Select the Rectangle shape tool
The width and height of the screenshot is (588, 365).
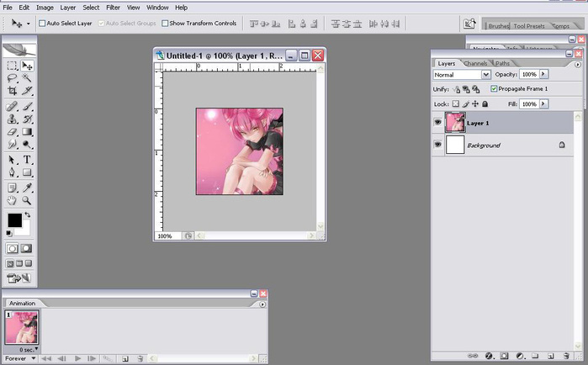[x=27, y=172]
